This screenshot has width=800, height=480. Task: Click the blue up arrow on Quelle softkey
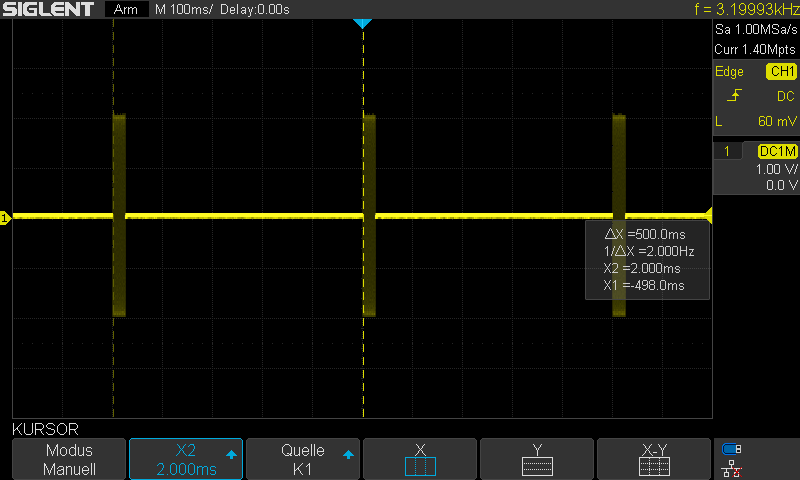(348, 454)
